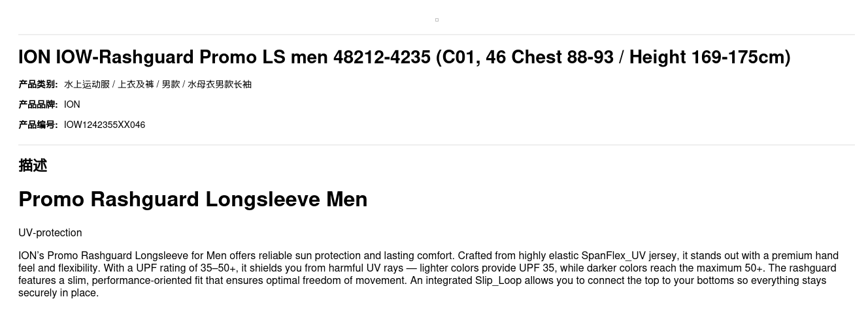Click the ION IOW-Rashguard Promo product title

pos(404,57)
